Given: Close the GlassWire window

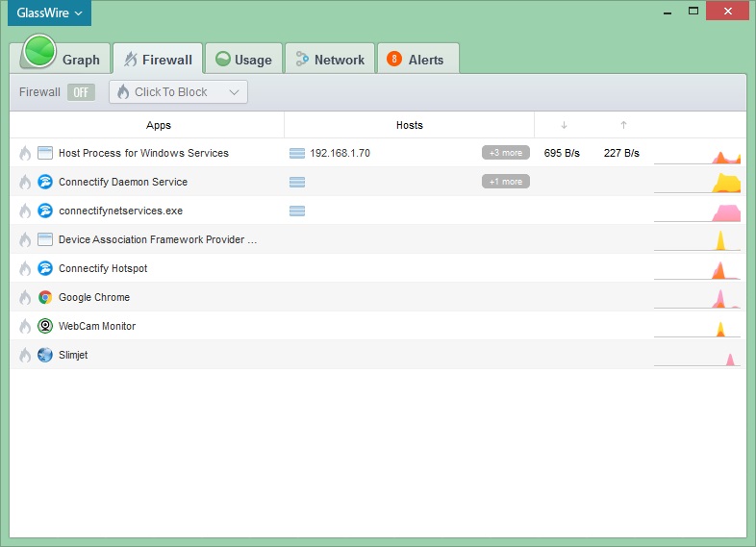Looking at the screenshot, I should point(727,11).
